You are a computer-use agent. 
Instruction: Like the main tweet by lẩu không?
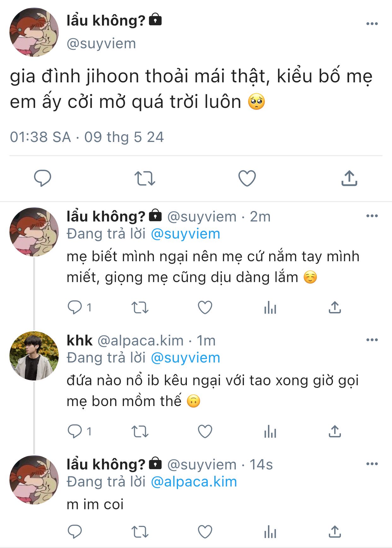click(x=247, y=178)
